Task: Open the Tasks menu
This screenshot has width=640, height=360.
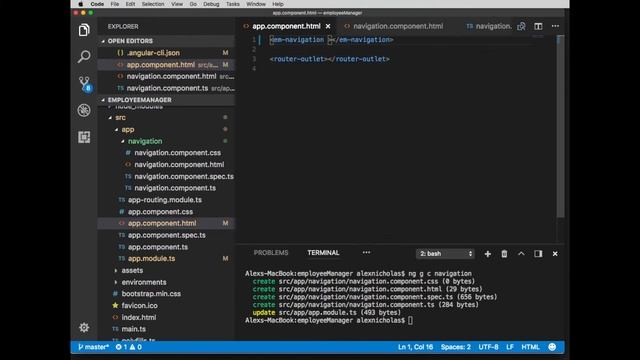Action: coord(233,4)
